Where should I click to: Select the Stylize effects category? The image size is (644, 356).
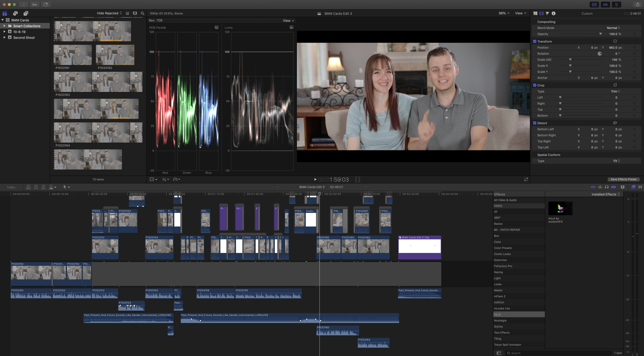[519, 327]
